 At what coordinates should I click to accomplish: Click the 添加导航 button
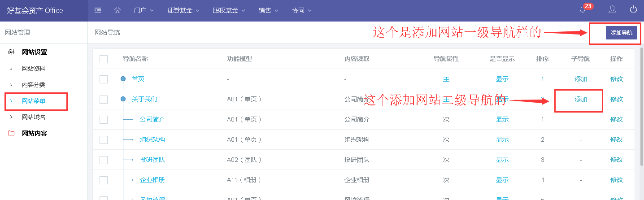tap(621, 33)
